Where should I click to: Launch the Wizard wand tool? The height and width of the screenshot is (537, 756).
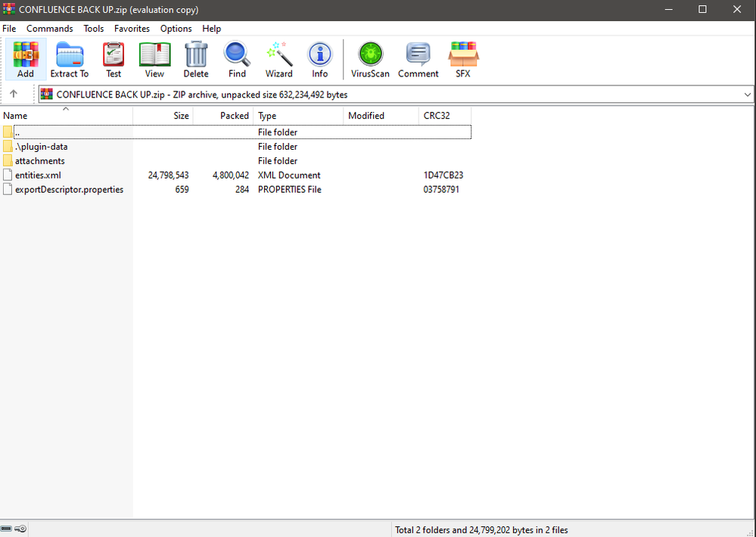click(x=278, y=59)
